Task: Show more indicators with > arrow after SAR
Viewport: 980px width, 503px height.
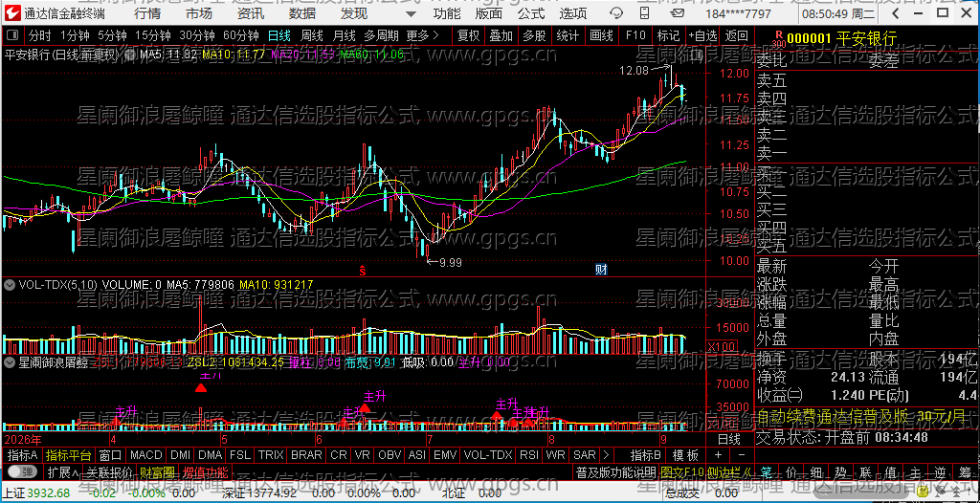Action: (x=605, y=455)
